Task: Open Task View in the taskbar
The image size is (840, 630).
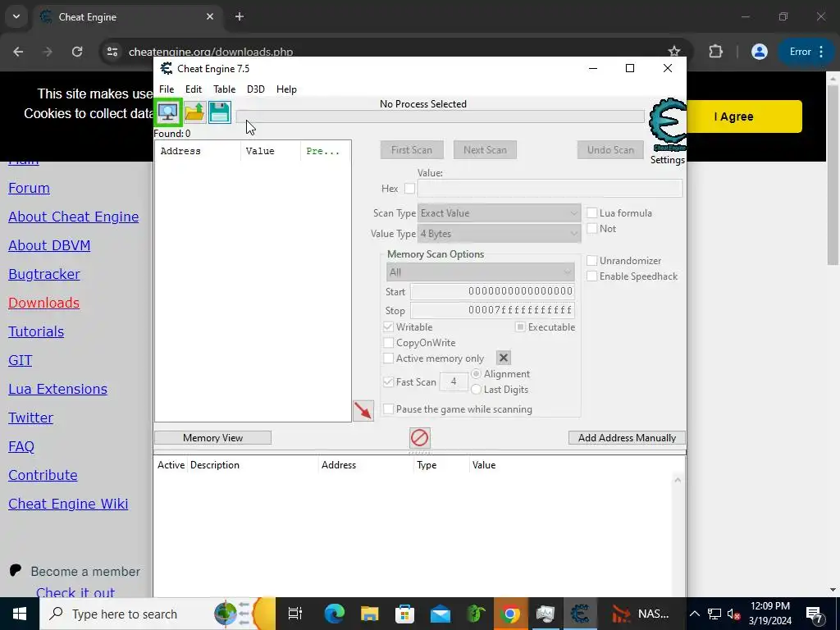Action: pyautogui.click(x=295, y=614)
